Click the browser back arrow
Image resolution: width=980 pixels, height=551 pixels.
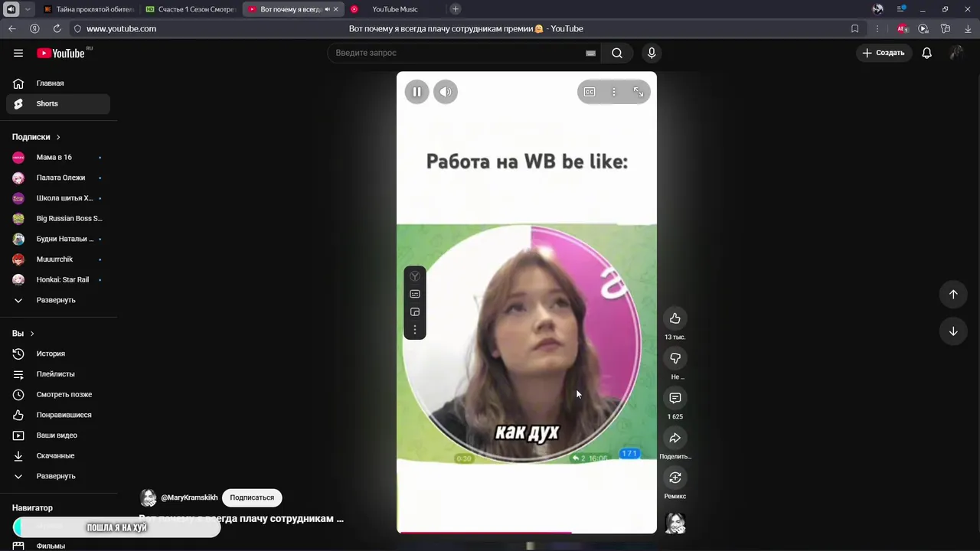pos(11,28)
